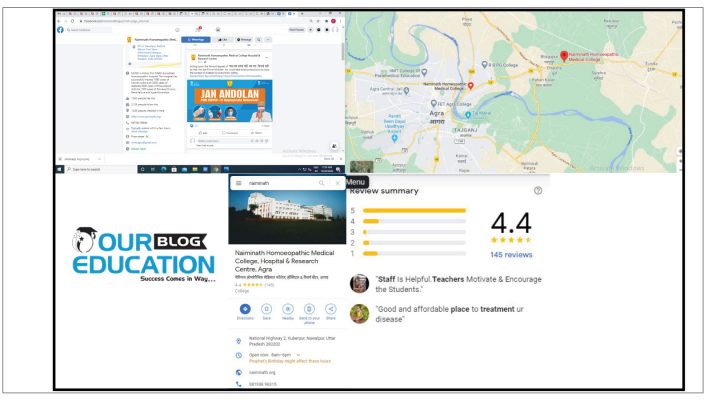This screenshot has height=400, width=704.
Task: Click the address location pin icon
Action: click(239, 341)
